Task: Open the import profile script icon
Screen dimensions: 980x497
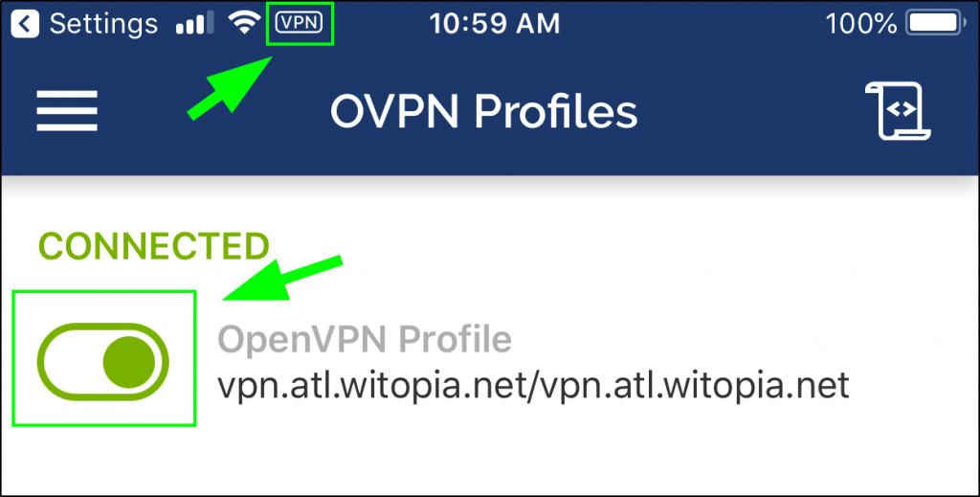Action: (x=898, y=111)
